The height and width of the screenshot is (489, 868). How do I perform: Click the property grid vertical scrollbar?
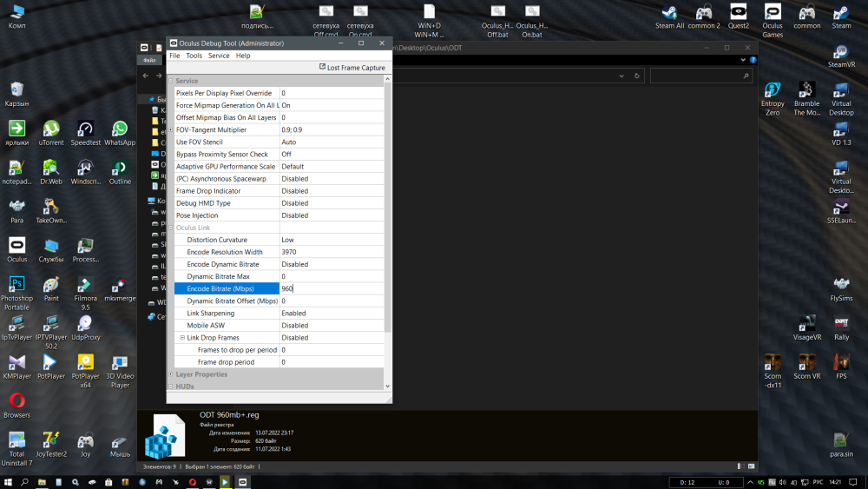click(387, 208)
